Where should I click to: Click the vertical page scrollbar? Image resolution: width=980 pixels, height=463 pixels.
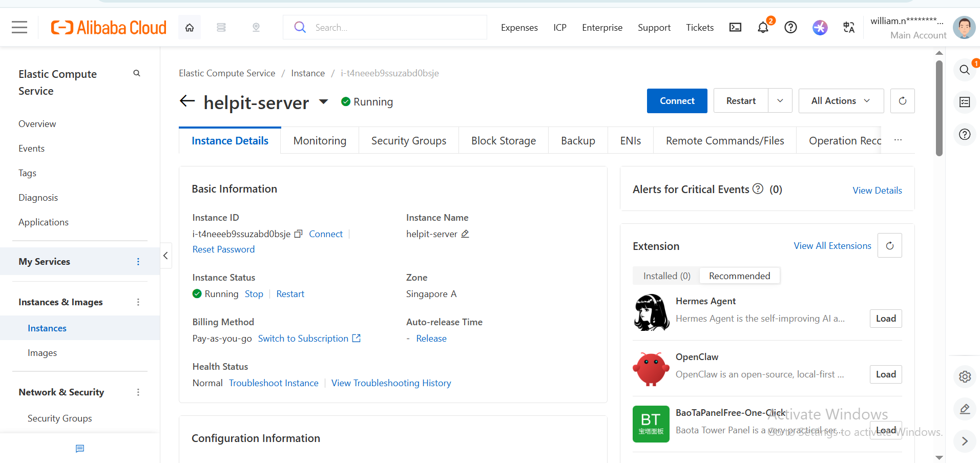(x=939, y=108)
